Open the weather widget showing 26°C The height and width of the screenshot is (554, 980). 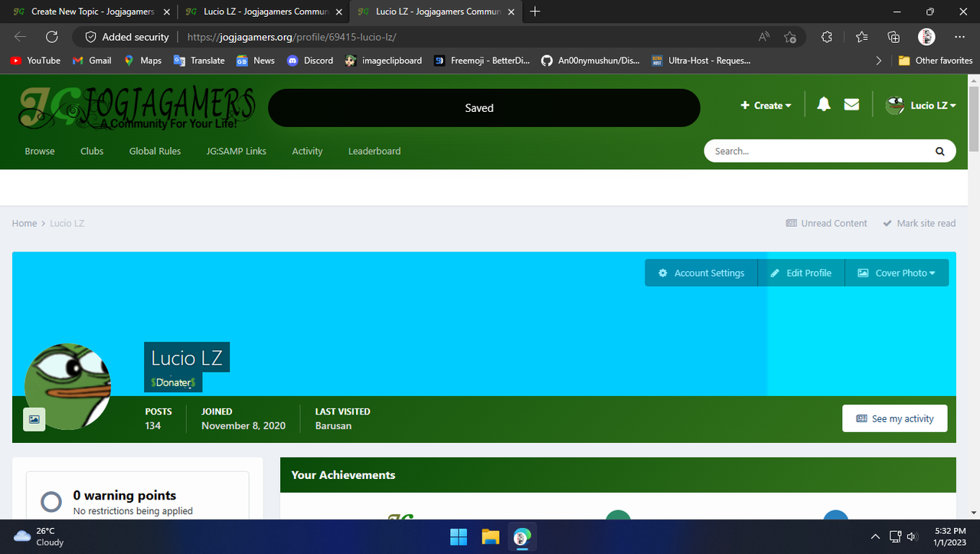(40, 536)
